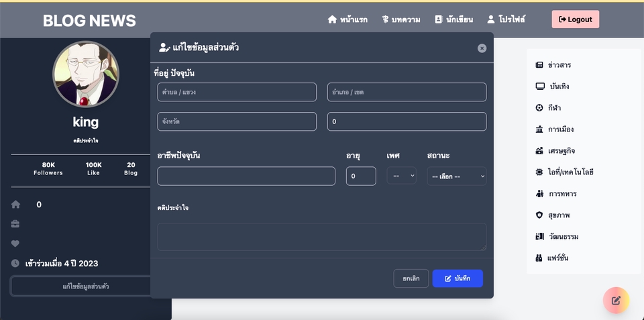Image resolution: width=644 pixels, height=320 pixels.
Task: Click the บันทึก save button
Action: pyautogui.click(x=458, y=278)
